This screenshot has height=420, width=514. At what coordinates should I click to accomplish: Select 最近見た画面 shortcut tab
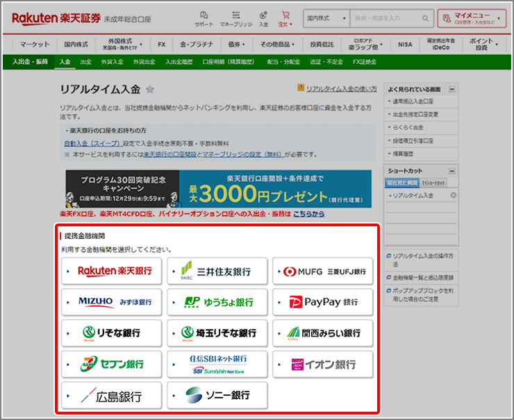tap(402, 183)
